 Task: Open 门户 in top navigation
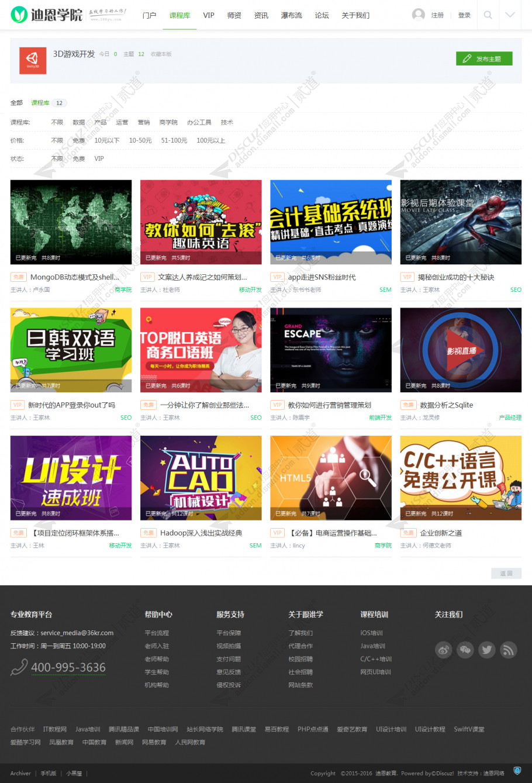coord(149,15)
